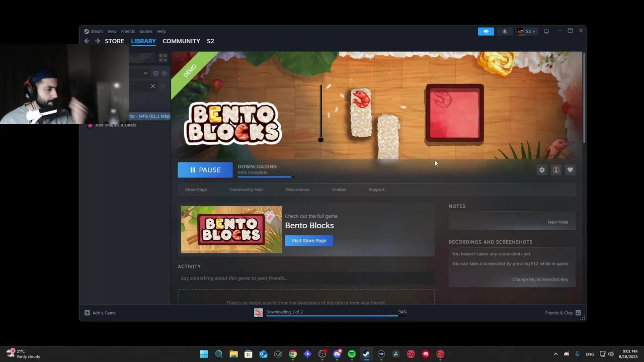Image resolution: width=644 pixels, height=362 pixels.
Task: Open advanced library filter options icon
Action: click(163, 86)
